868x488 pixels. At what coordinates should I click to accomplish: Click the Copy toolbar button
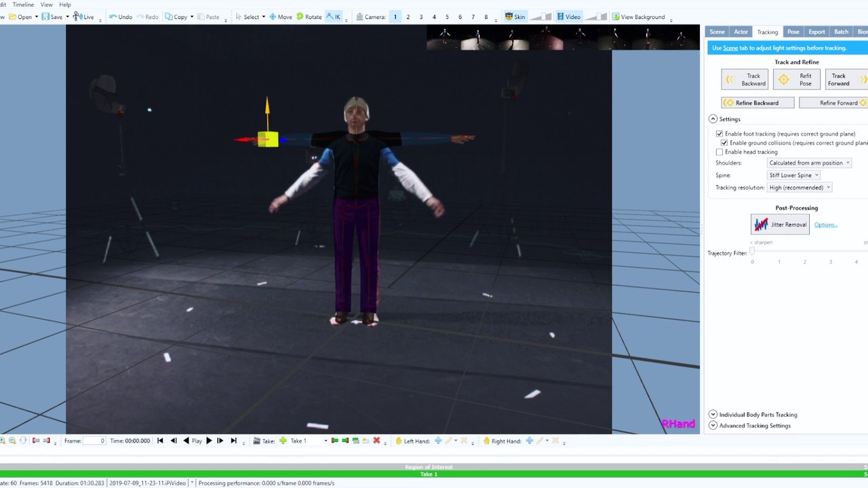point(175,17)
